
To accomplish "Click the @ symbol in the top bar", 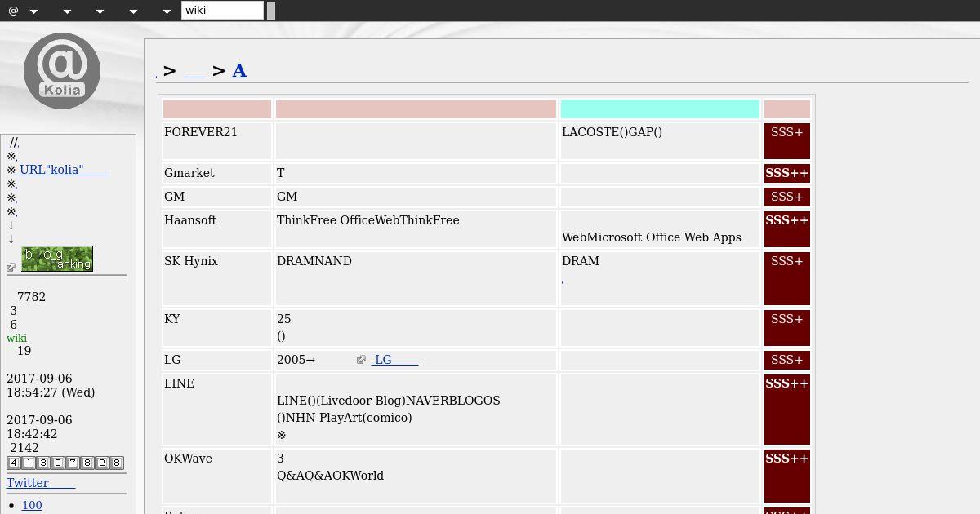I will click(x=13, y=11).
